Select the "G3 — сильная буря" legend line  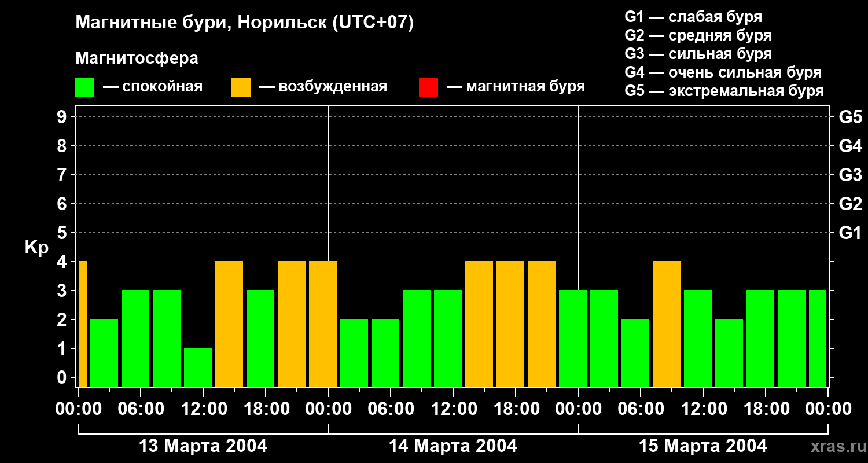[698, 54]
